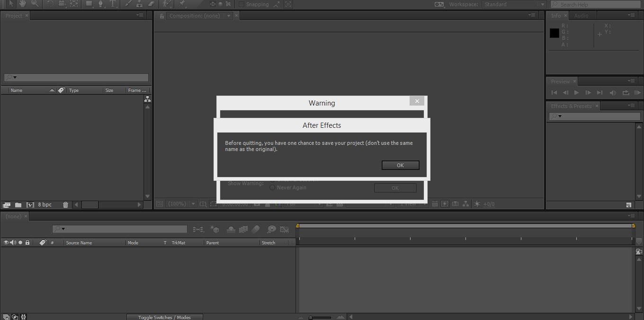Open the Graph Editor in timeline
This screenshot has width=644, height=320.
coord(284,230)
